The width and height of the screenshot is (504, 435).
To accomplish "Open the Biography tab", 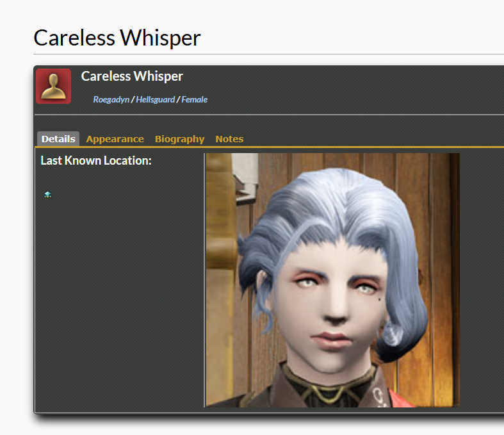I will 179,139.
